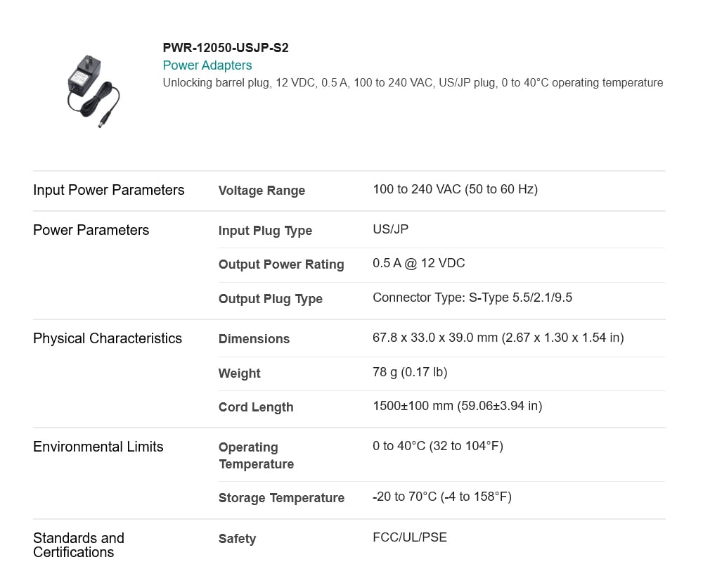Select the Storage Temperature label
The width and height of the screenshot is (703, 588).
coord(281,498)
